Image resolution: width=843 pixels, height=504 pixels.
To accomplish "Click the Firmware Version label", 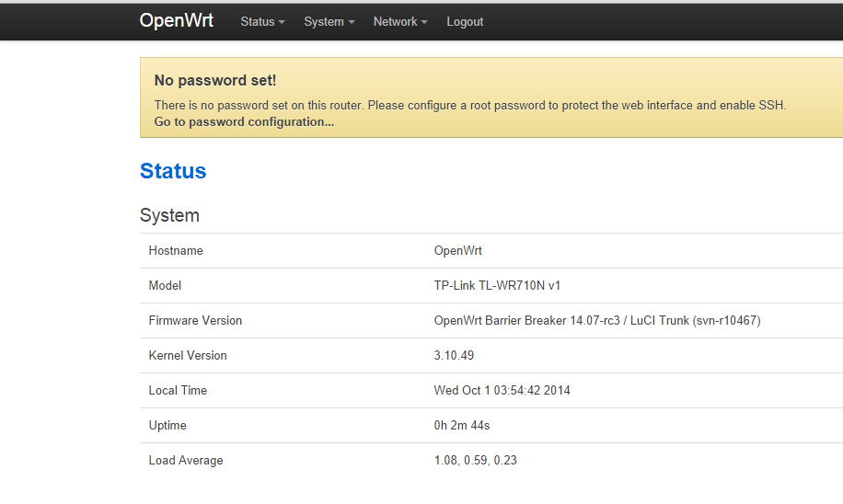I will coord(195,321).
